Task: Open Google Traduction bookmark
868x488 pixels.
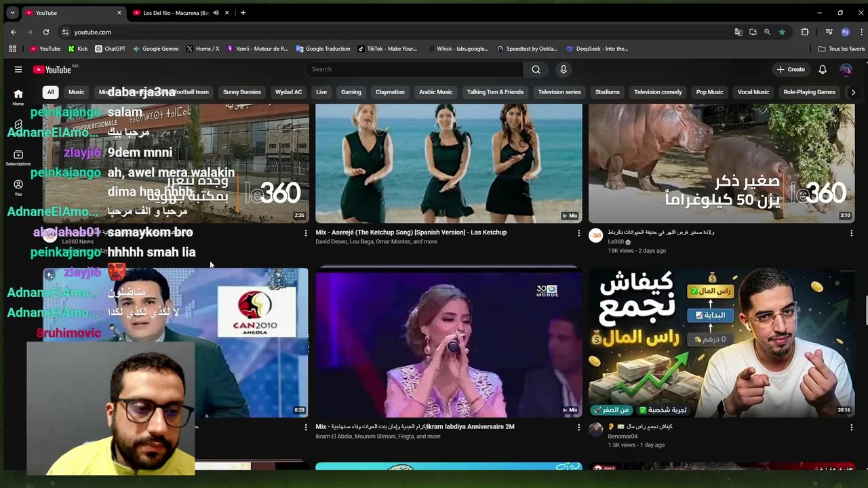Action: coord(323,49)
